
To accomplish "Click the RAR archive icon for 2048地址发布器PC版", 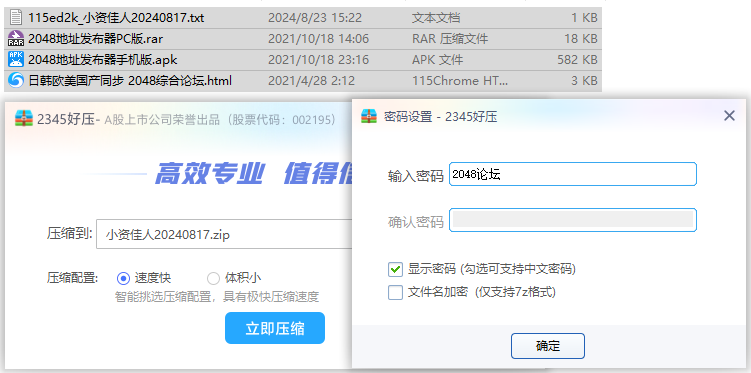I will pyautogui.click(x=16, y=38).
